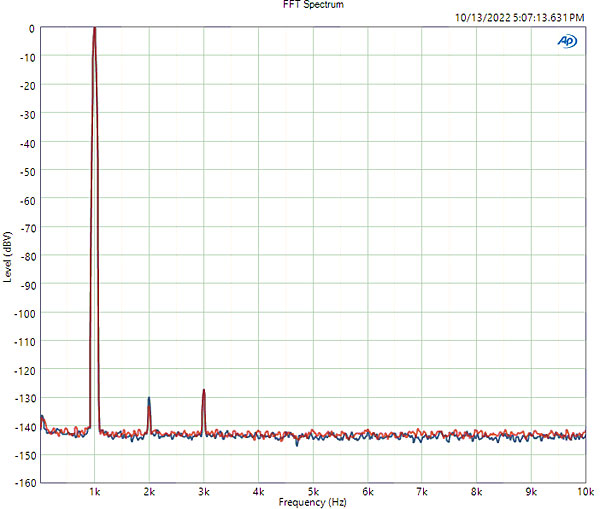Click the 3 kHz third harmonic peak
Viewport: 600px width, 509px height.
point(203,391)
